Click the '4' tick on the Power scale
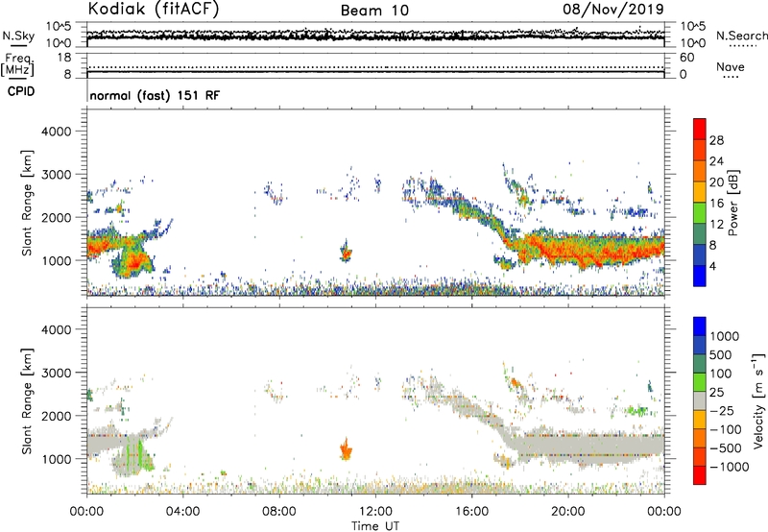Screen dimensions: 768x532 click(712, 266)
